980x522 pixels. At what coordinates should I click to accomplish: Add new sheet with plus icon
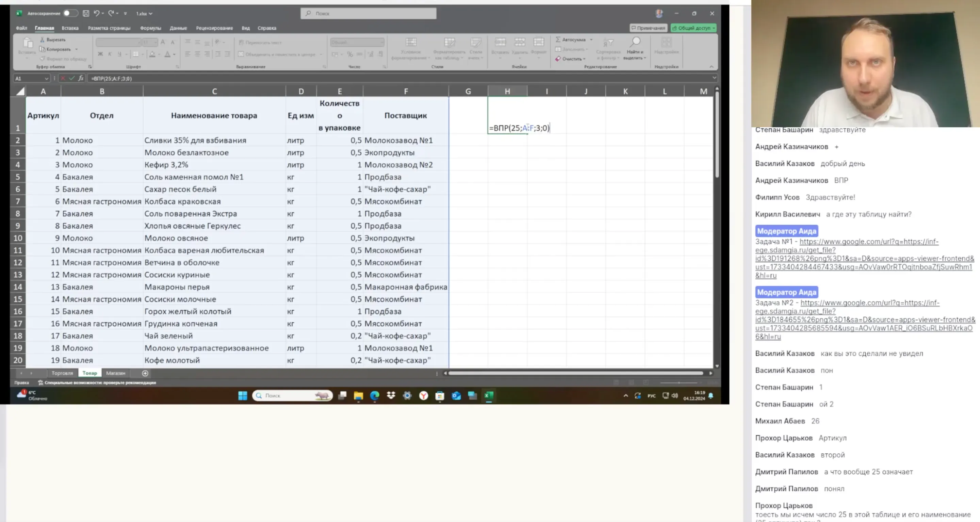pos(145,373)
